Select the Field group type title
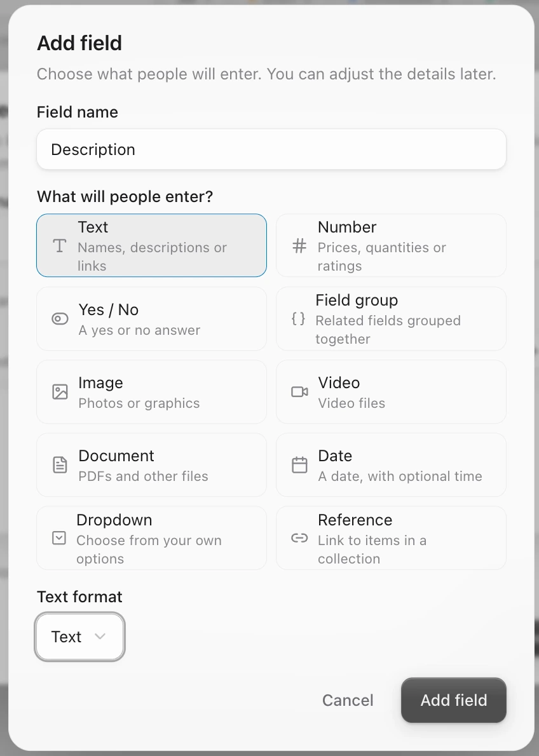The width and height of the screenshot is (539, 756). [x=357, y=300]
